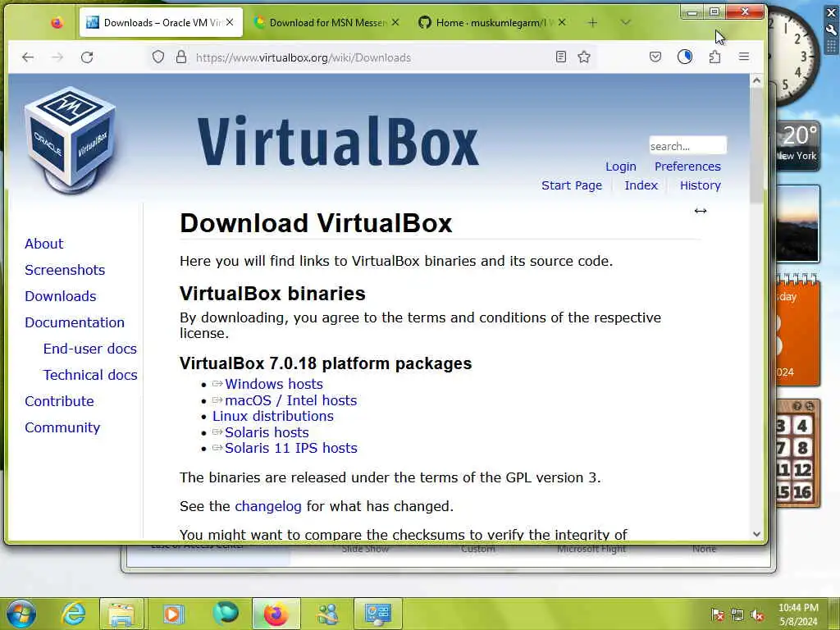The width and height of the screenshot is (840, 630).
Task: Open the Pocket save icon
Action: pos(655,57)
